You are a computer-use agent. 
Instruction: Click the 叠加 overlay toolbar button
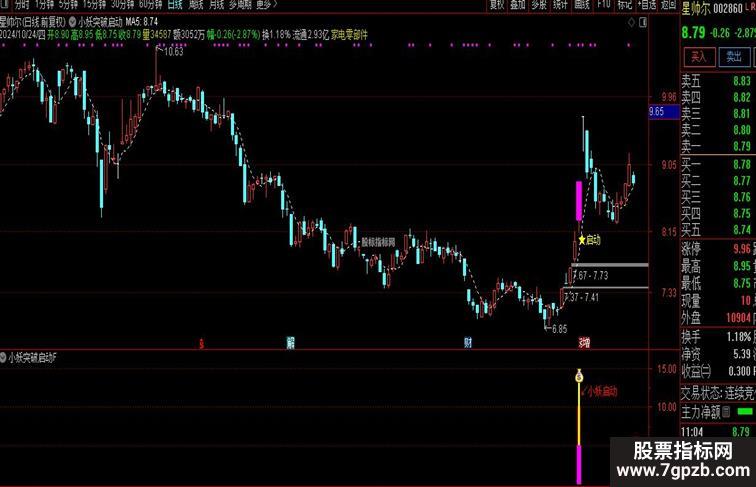point(518,5)
